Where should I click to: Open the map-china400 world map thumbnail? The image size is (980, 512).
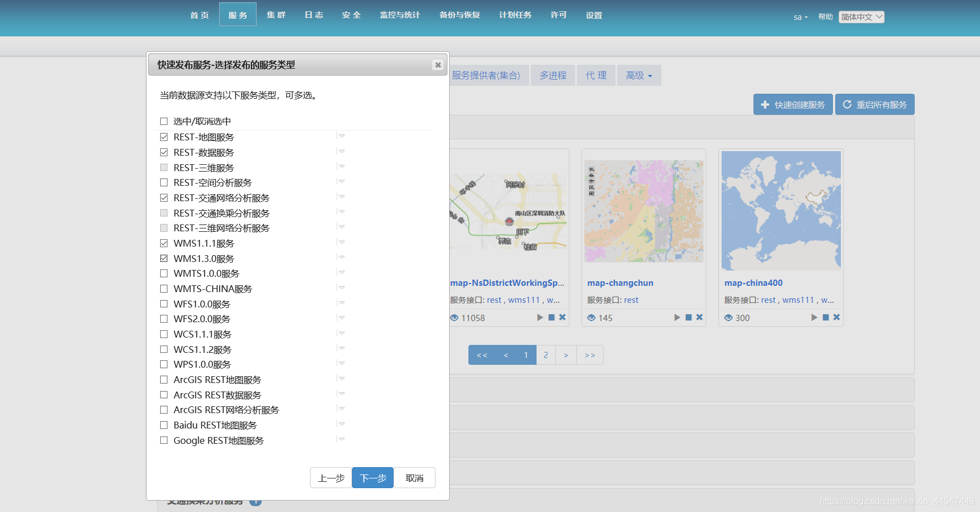781,211
